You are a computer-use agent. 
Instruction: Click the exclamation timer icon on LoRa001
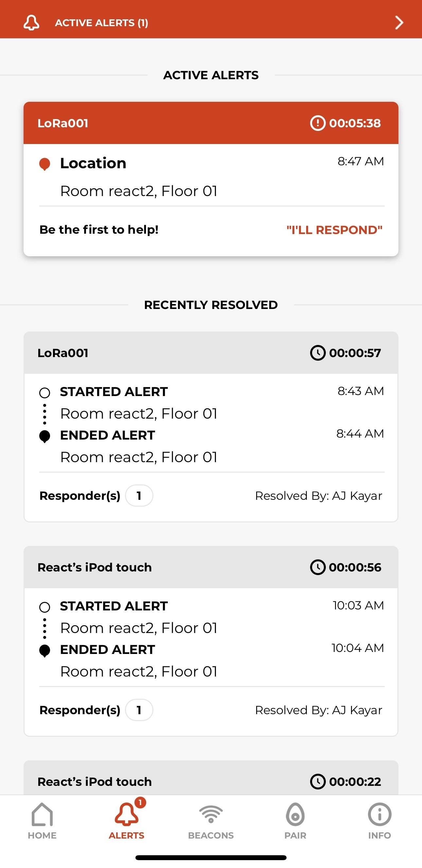point(318,123)
